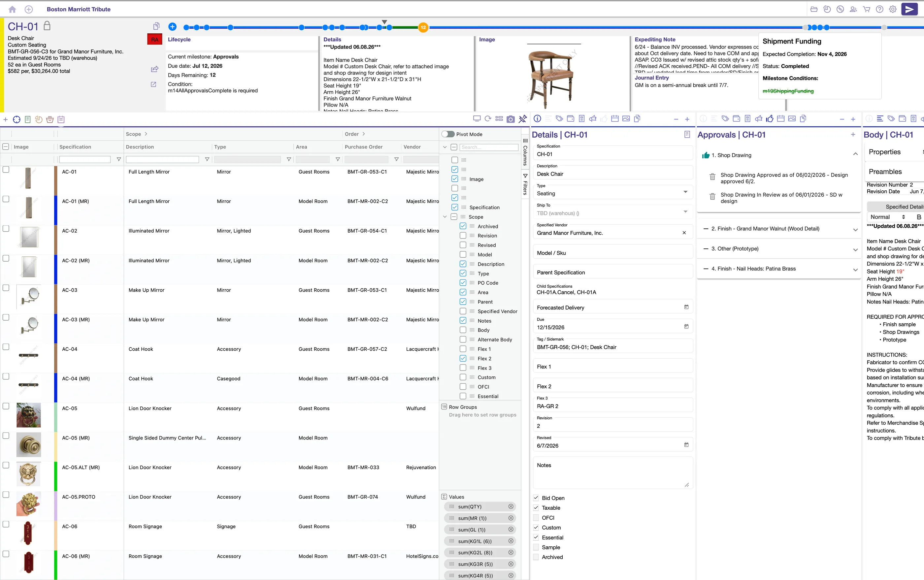Click the image icon in Approvals panel toolbar
The height and width of the screenshot is (580, 924).
(x=792, y=119)
